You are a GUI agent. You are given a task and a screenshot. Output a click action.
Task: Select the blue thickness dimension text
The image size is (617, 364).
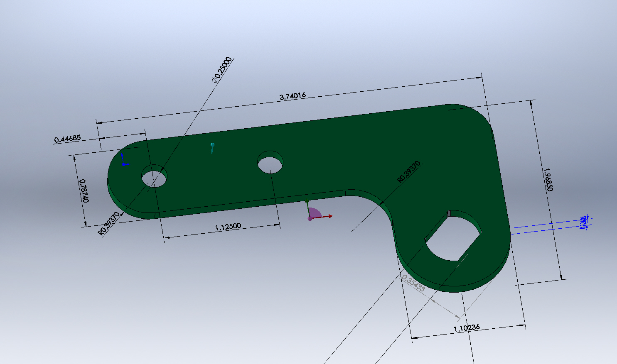(583, 222)
